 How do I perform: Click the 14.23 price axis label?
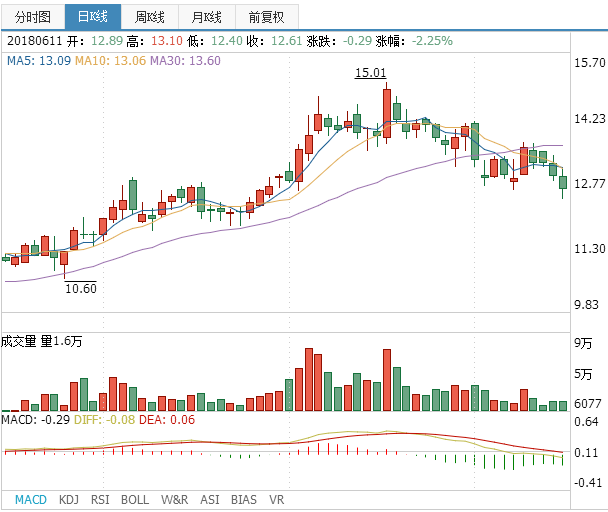pos(590,118)
